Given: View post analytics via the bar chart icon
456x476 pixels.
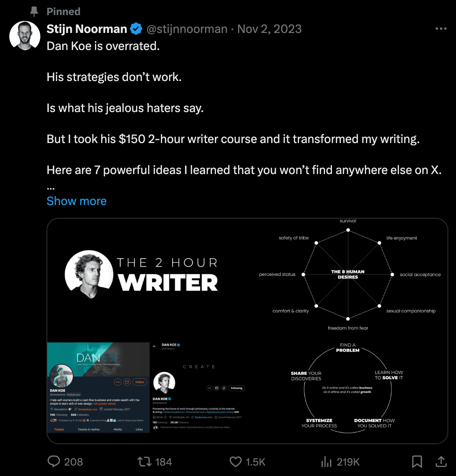Looking at the screenshot, I should coord(326,461).
